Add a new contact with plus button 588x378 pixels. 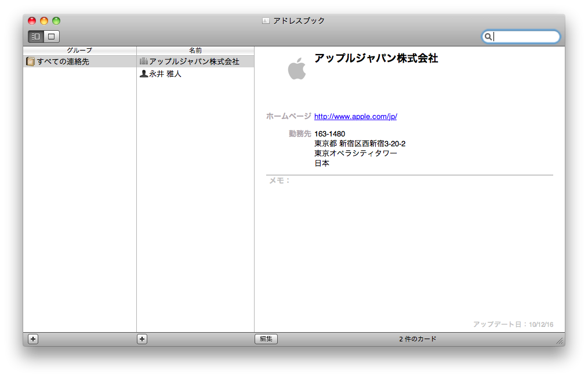click(141, 339)
